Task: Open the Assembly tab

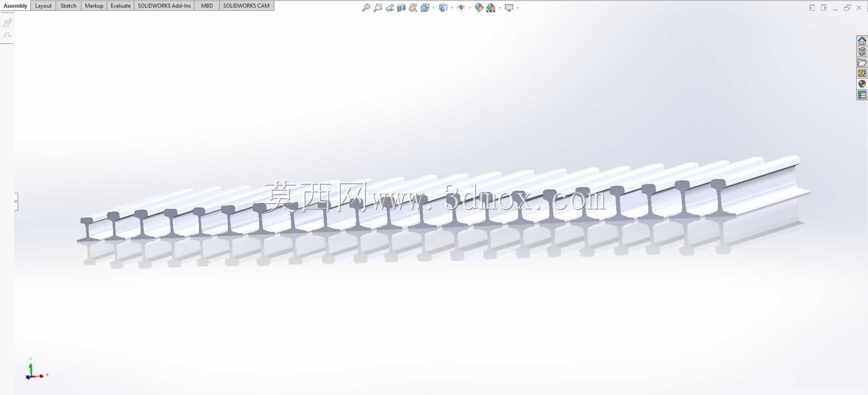Action: (15, 6)
